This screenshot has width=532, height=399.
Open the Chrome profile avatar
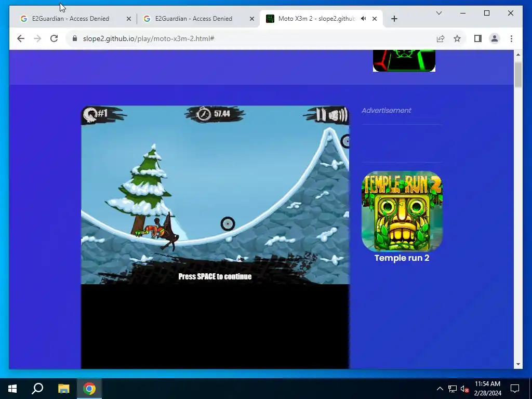point(495,38)
